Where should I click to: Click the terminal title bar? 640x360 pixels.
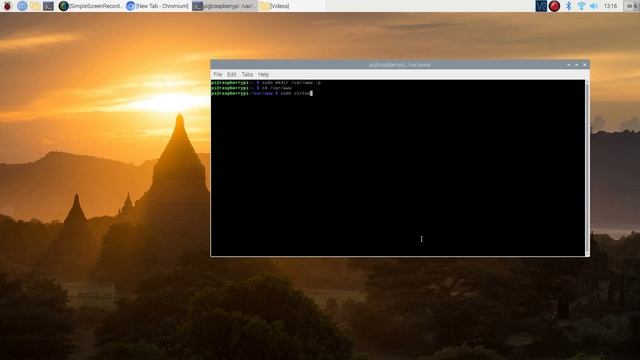400,65
